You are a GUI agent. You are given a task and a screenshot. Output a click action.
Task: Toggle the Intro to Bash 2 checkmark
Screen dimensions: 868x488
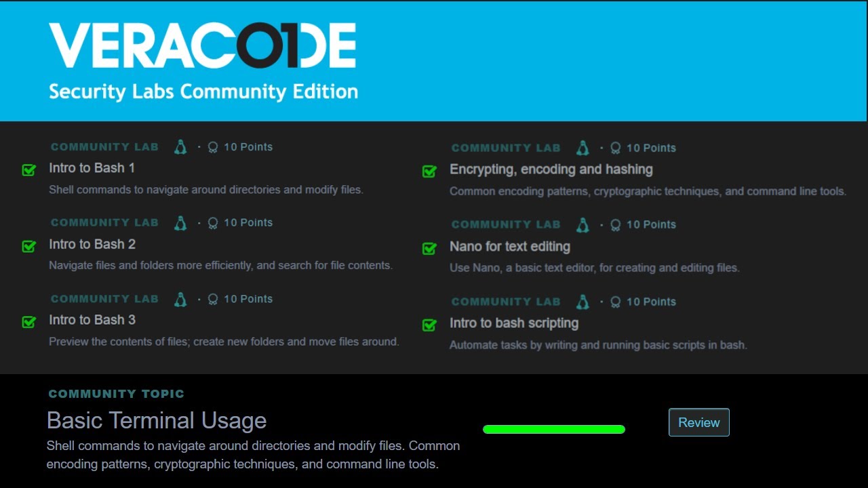[x=28, y=245]
